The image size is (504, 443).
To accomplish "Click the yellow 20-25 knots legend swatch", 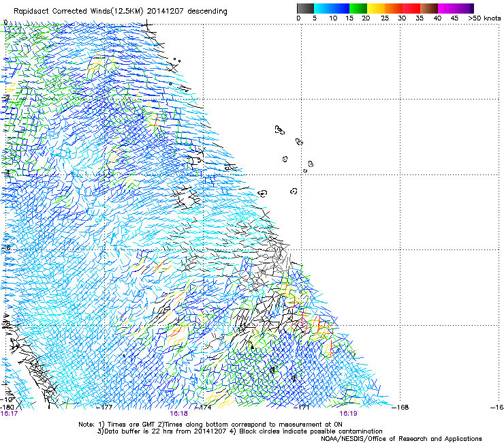I will [x=376, y=8].
